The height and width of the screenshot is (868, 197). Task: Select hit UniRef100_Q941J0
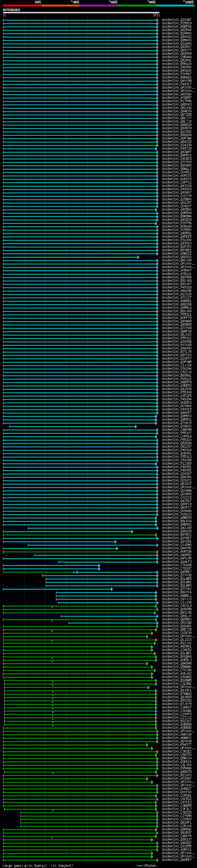pyautogui.click(x=177, y=616)
